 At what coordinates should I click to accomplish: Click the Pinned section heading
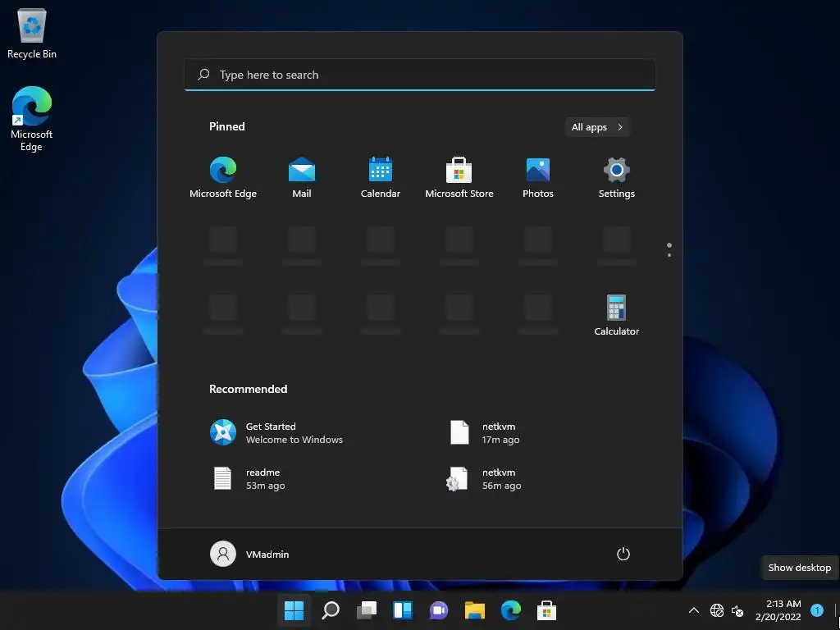pyautogui.click(x=226, y=126)
